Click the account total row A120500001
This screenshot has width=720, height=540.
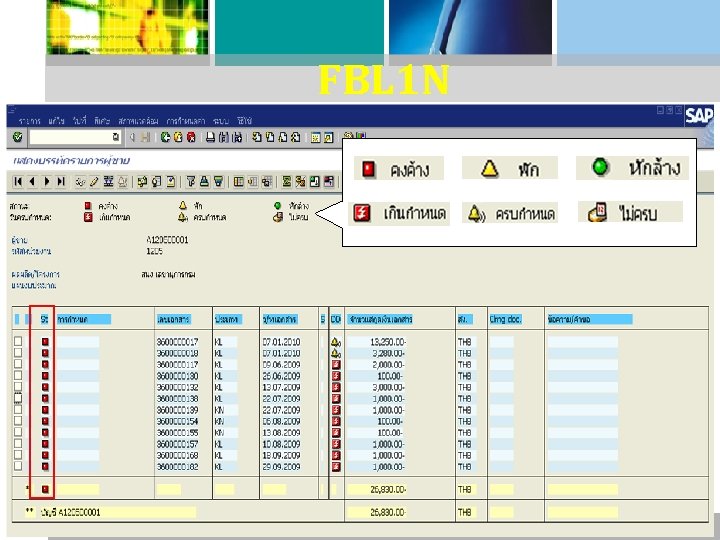(360, 512)
